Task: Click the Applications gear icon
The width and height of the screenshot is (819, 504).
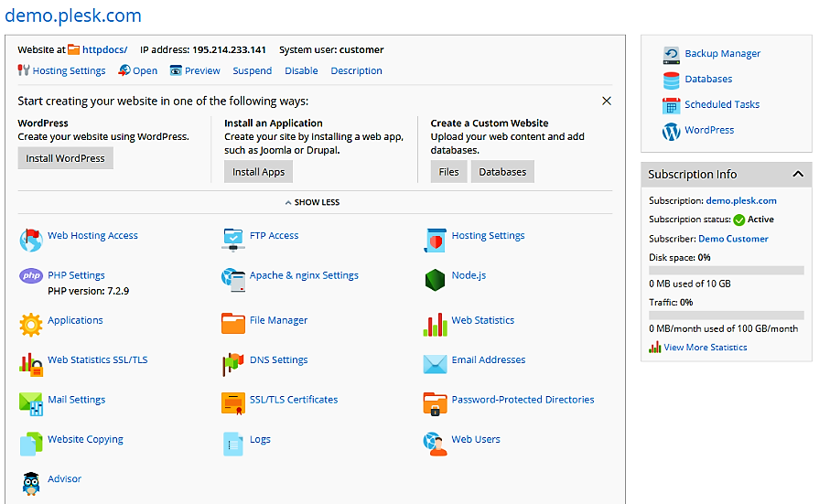Action: click(31, 325)
